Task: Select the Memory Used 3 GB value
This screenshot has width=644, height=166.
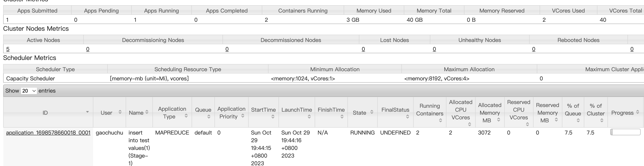Action: pyautogui.click(x=353, y=20)
